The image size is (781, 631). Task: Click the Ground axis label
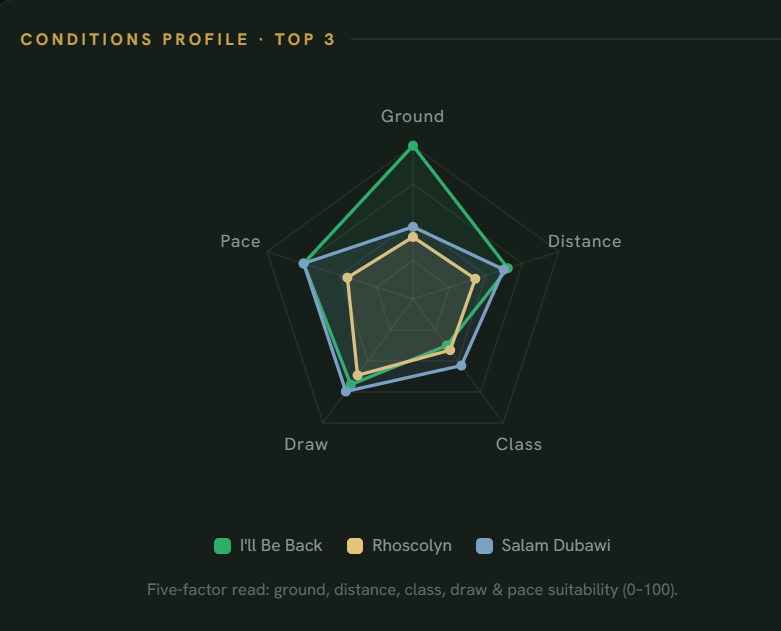click(412, 116)
